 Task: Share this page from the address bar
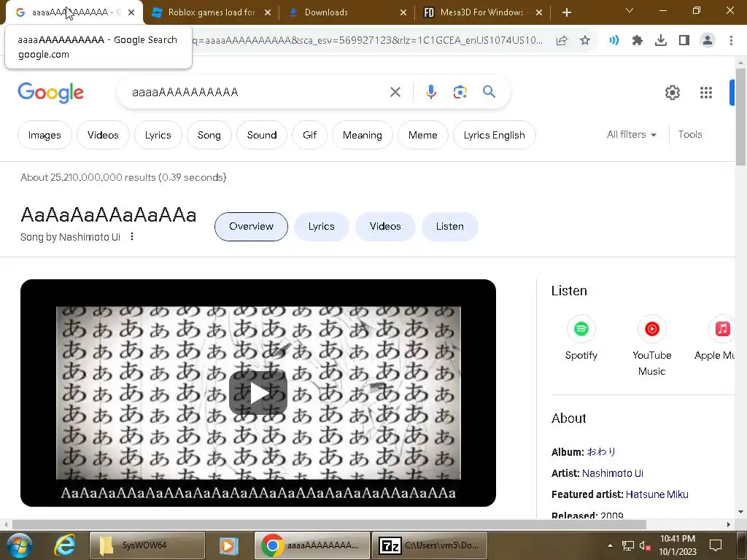(562, 41)
